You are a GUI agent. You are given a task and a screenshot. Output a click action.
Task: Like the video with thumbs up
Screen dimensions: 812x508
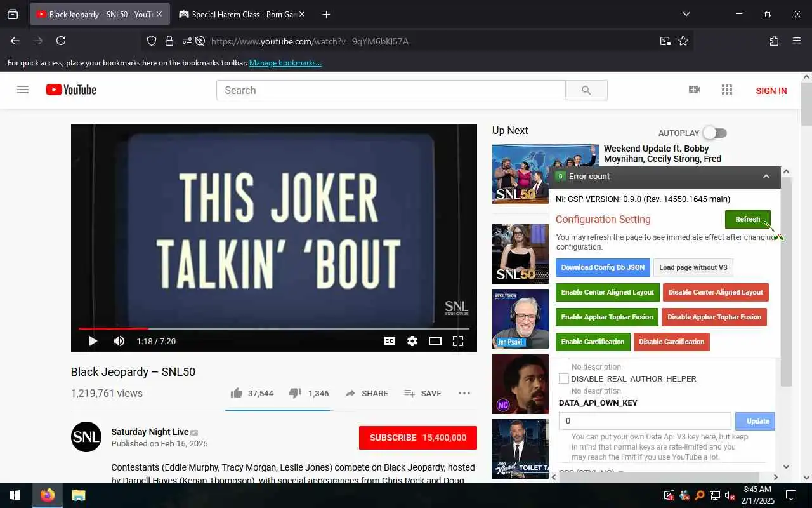(x=252, y=393)
